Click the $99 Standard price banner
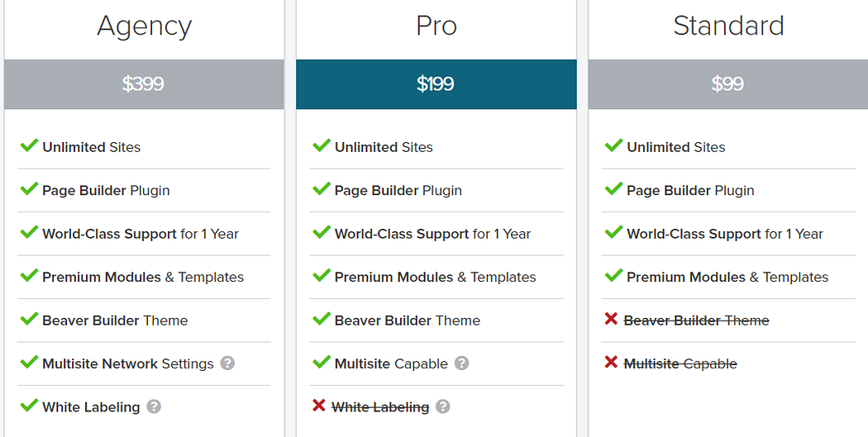This screenshot has height=437, width=868. [728, 84]
